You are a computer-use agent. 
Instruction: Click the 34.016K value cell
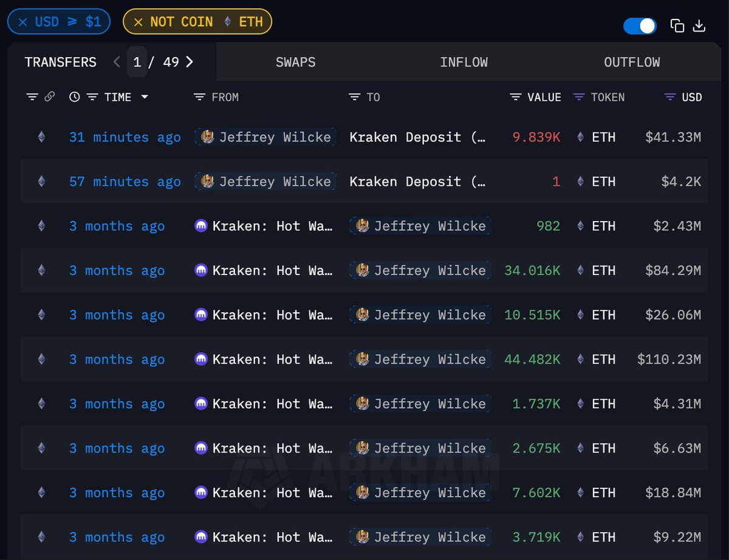point(532,270)
